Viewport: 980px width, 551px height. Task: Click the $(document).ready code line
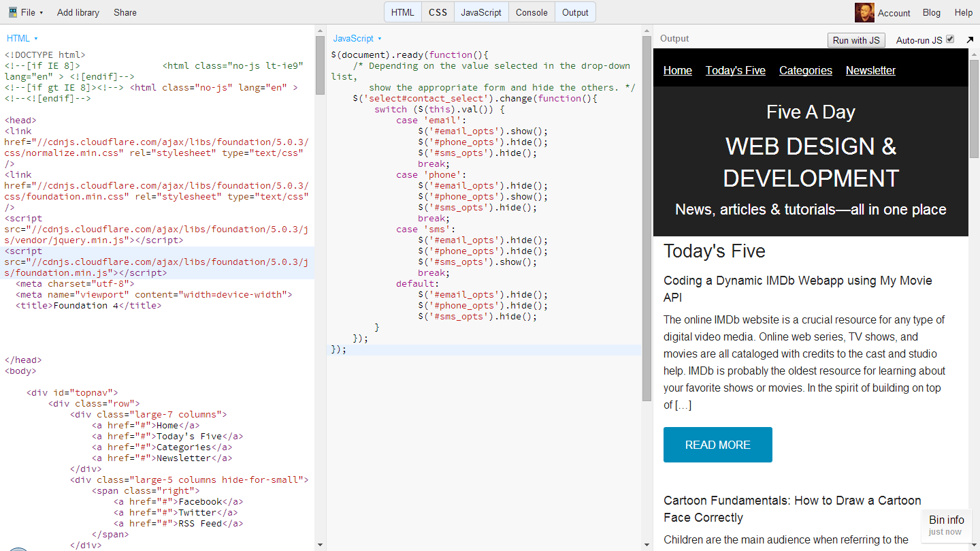pyautogui.click(x=410, y=55)
